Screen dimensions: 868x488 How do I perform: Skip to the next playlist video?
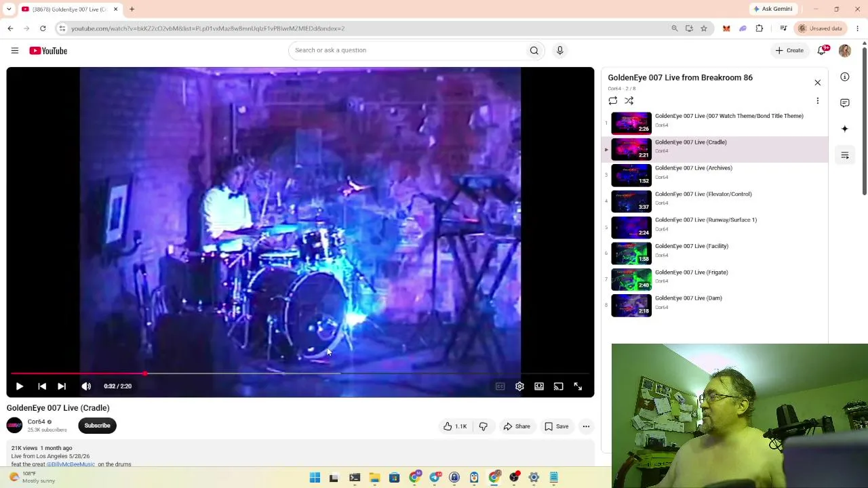pos(62,386)
